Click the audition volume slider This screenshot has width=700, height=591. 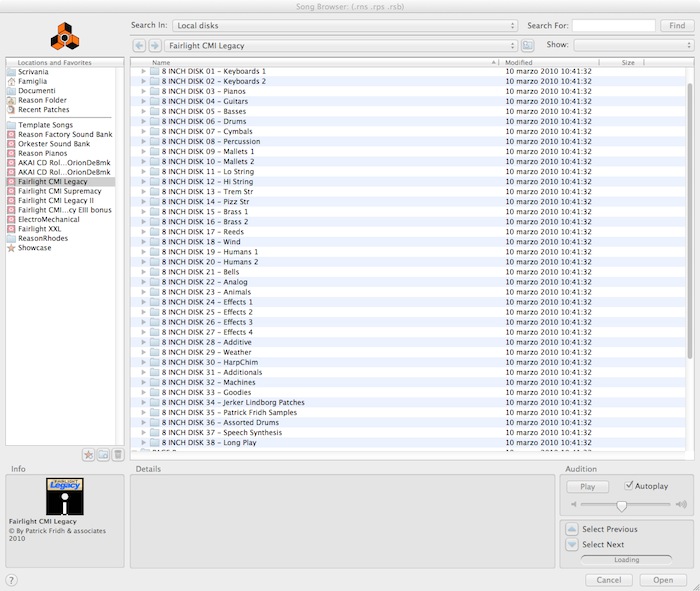[x=622, y=505]
